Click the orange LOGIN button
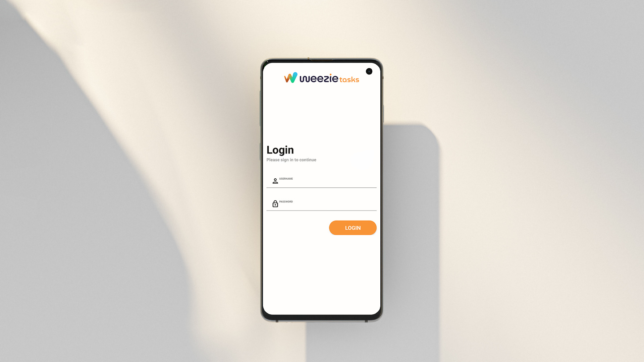The width and height of the screenshot is (644, 362). (353, 228)
